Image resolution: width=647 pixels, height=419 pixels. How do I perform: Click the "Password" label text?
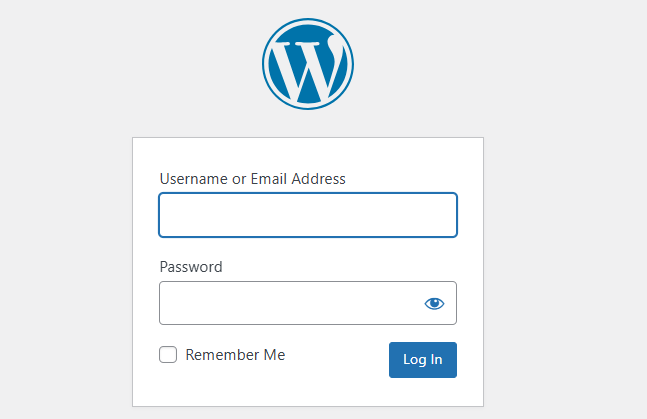point(191,267)
